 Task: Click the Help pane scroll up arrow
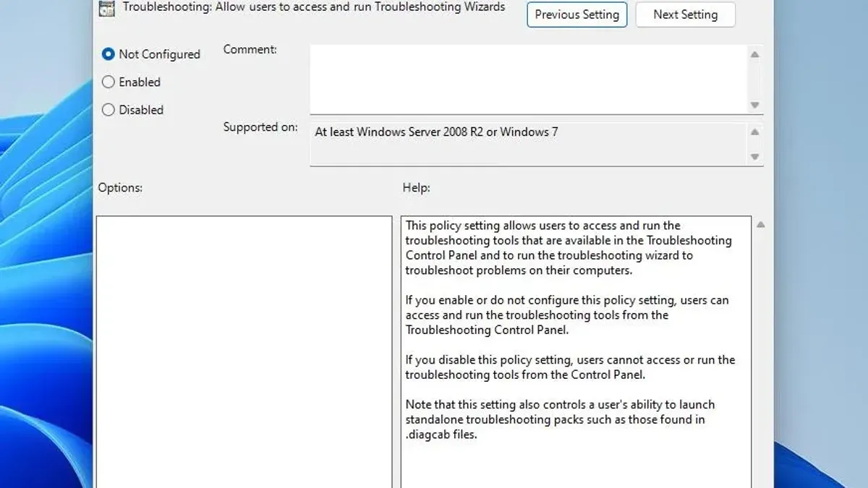760,225
